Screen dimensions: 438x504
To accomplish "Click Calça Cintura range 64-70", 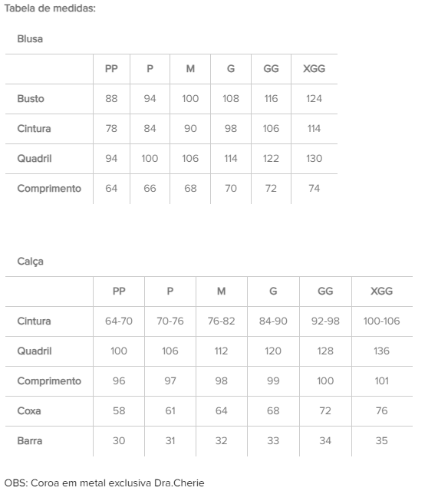I will pyautogui.click(x=119, y=321).
